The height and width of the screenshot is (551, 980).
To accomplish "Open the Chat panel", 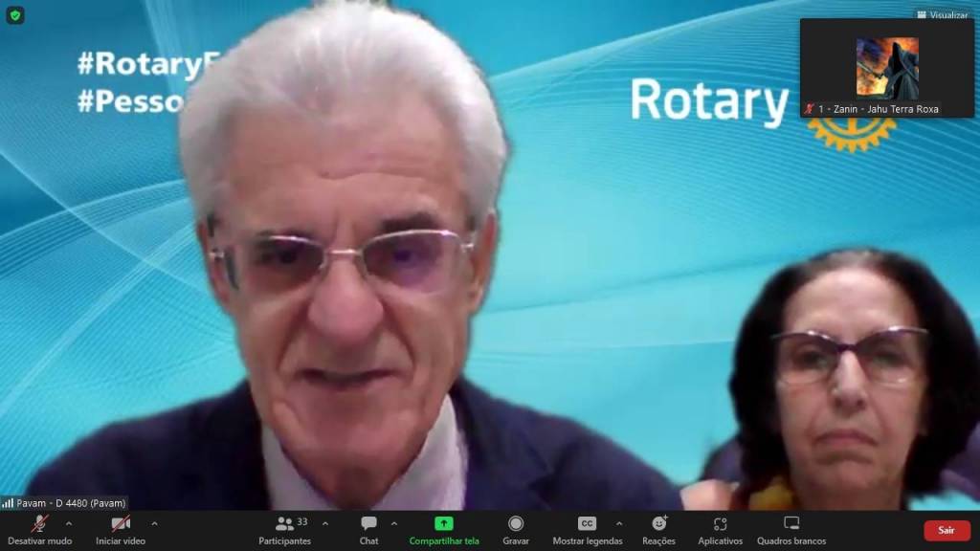I will pyautogui.click(x=368, y=529).
